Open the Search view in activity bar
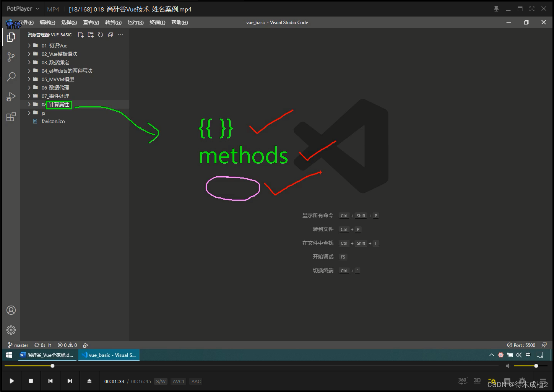The height and width of the screenshot is (392, 554). pos(11,77)
